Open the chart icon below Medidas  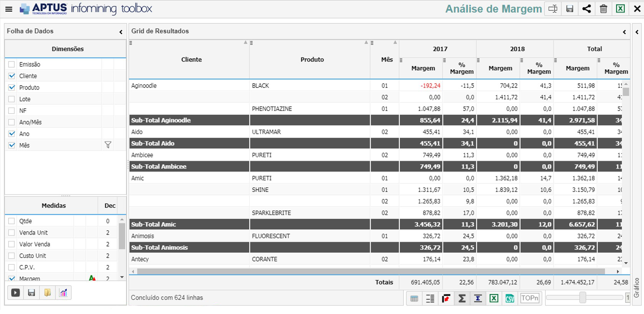pyautogui.click(x=63, y=293)
